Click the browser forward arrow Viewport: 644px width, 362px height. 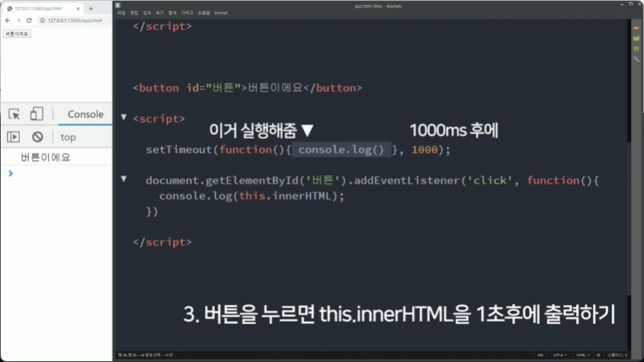[x=18, y=20]
